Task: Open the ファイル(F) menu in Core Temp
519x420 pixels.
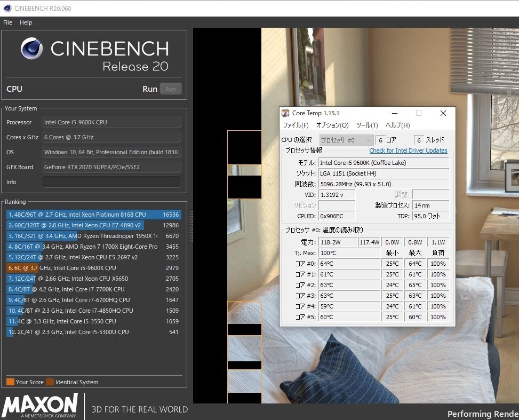Action: (296, 125)
